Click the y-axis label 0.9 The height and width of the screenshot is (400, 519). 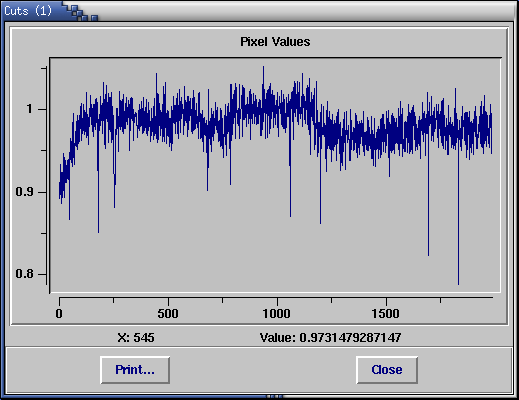(24, 192)
